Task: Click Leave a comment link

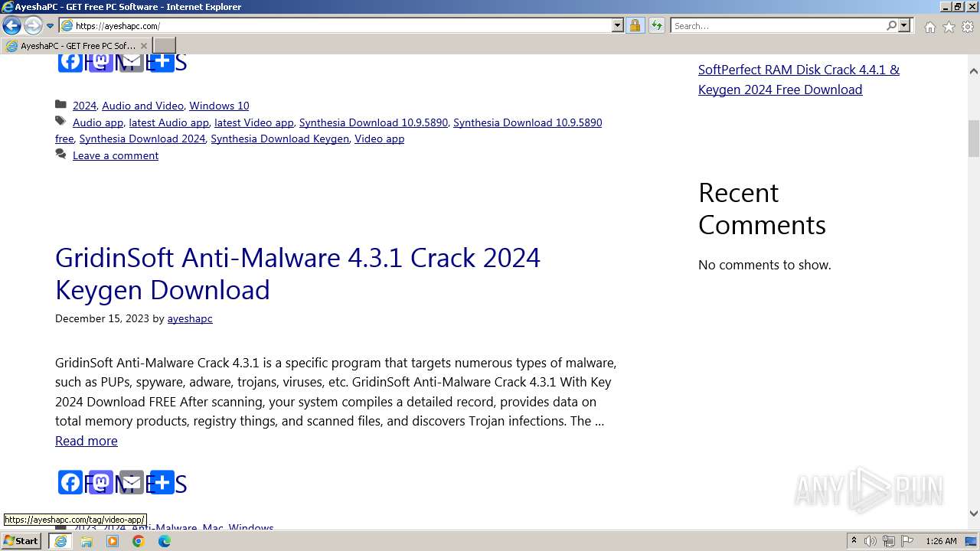Action: [x=116, y=155]
